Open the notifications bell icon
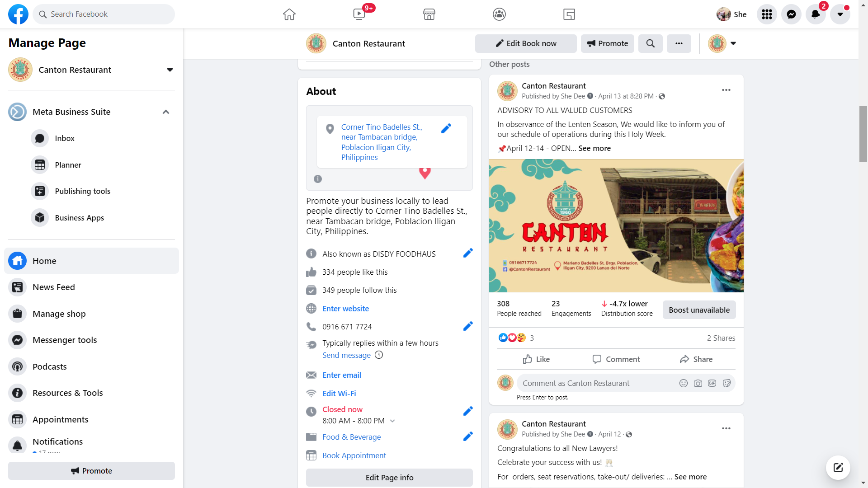Viewport: 868px width, 488px height. [816, 14]
